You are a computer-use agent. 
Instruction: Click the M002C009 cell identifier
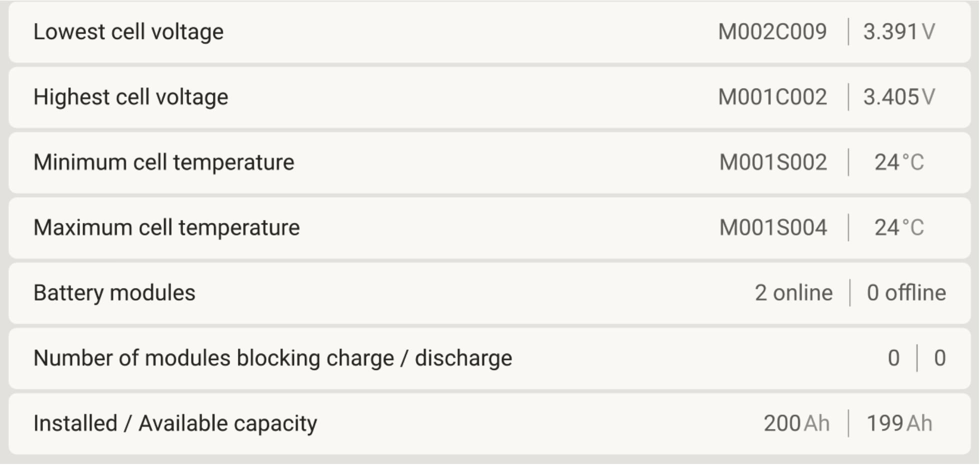coord(772,32)
